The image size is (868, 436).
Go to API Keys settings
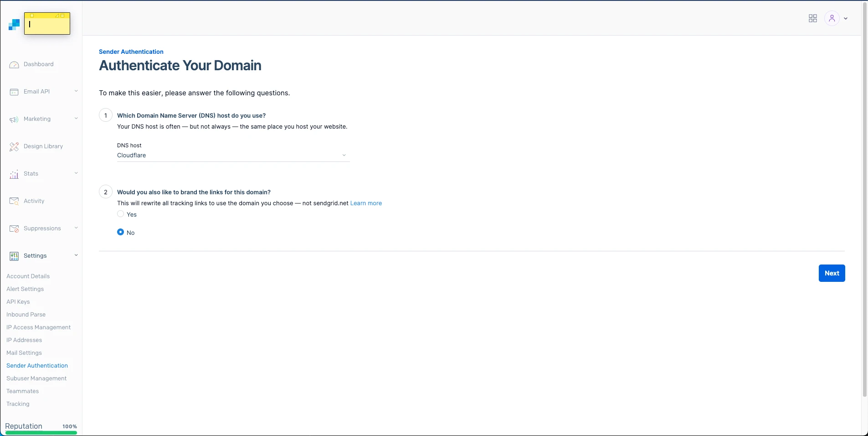pyautogui.click(x=18, y=301)
